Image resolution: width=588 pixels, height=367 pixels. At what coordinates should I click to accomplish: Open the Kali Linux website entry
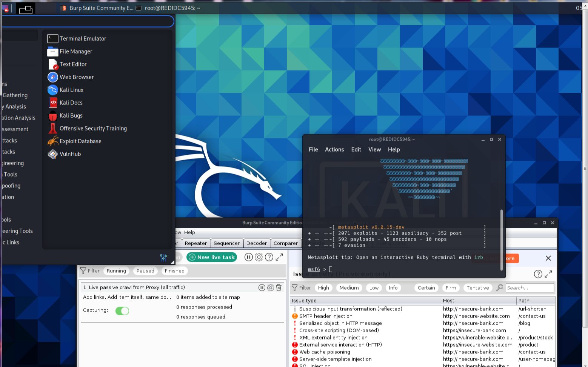pyautogui.click(x=65, y=90)
